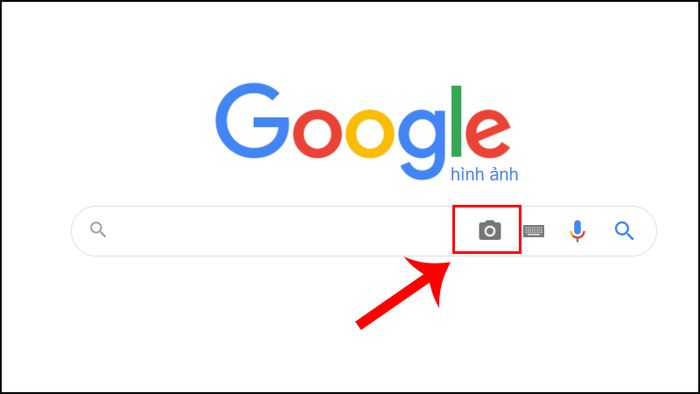Click the red e ending the logo
The width and height of the screenshot is (700, 394).
(488, 133)
